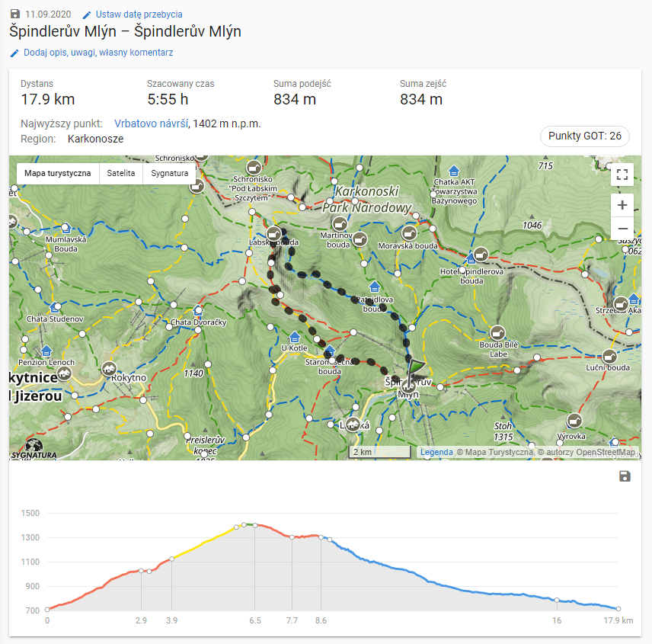The height and width of the screenshot is (644, 652).
Task: Click the Punkty GOT: 26 badge
Action: coord(585,136)
